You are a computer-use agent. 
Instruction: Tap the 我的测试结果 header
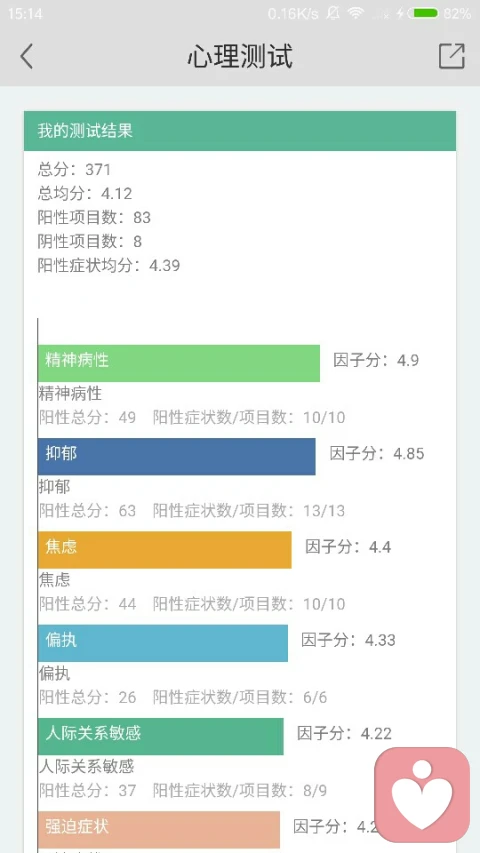[x=240, y=131]
